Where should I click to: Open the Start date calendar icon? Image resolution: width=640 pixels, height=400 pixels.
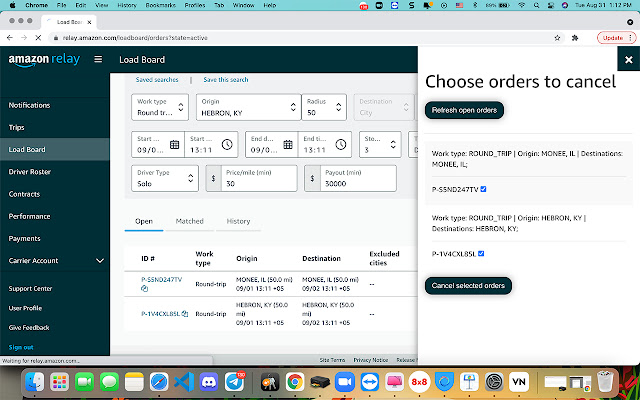point(174,144)
